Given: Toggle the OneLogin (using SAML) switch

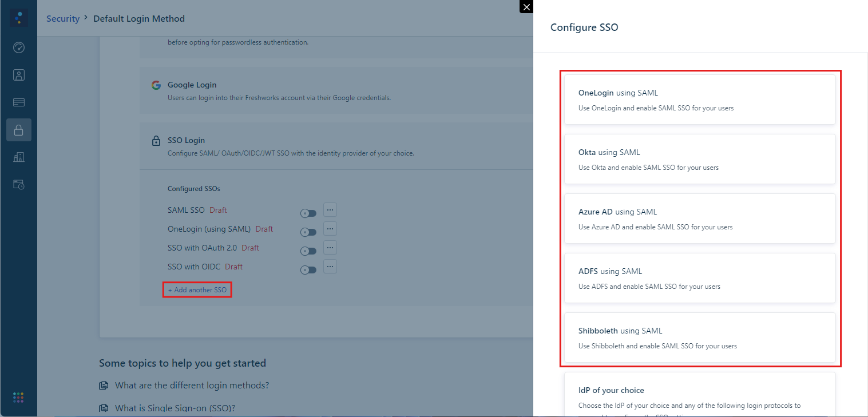Looking at the screenshot, I should coord(308,232).
